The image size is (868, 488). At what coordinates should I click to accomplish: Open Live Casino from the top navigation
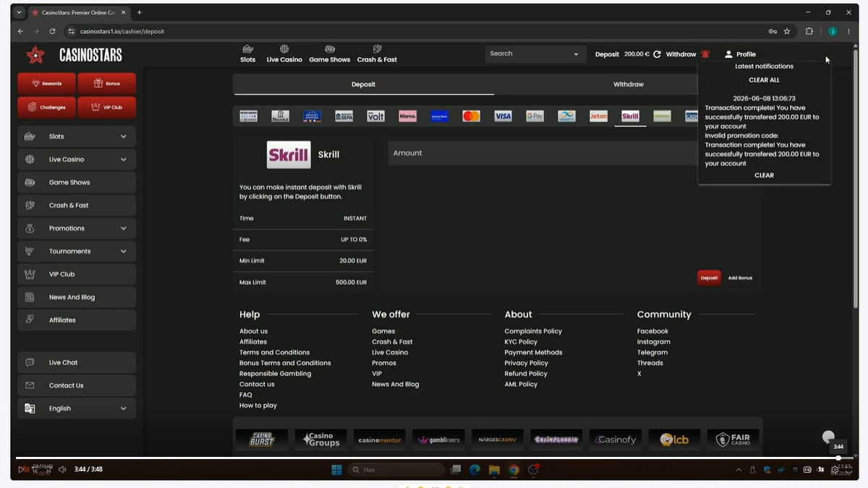click(284, 54)
